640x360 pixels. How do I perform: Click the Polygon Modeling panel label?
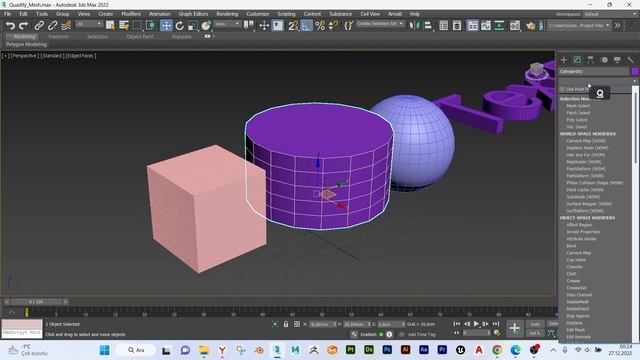[26, 44]
